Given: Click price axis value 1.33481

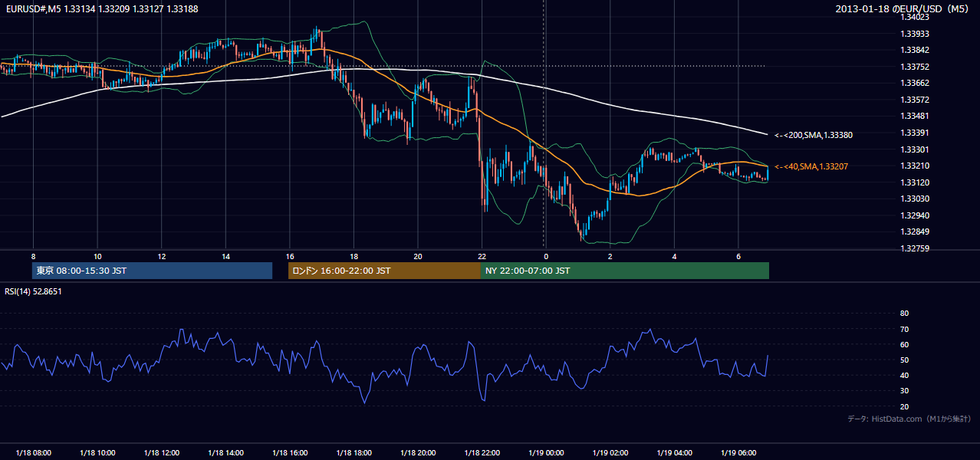Looking at the screenshot, I should (x=915, y=116).
